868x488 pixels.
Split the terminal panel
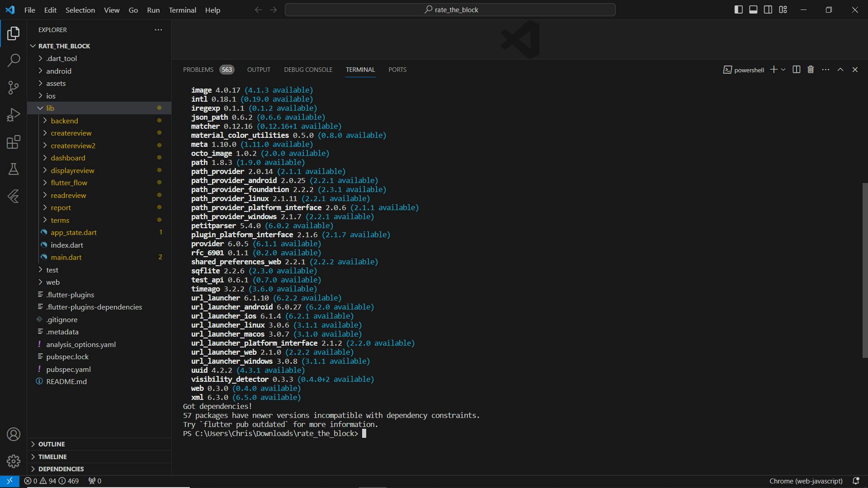pos(797,70)
